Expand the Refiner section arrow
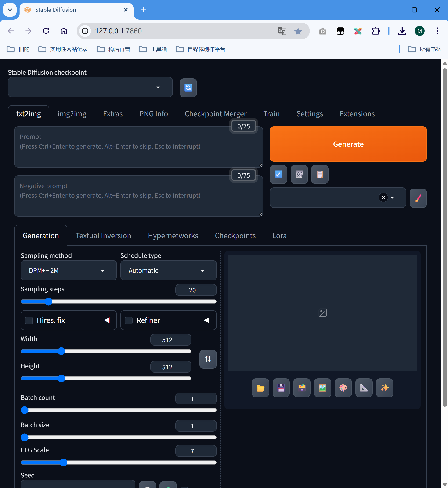Image resolution: width=448 pixels, height=488 pixels. [206, 320]
